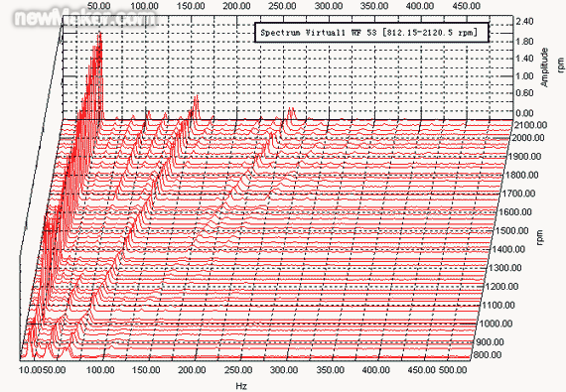Click '400.00' on the bottom Hz axis
The width and height of the screenshot is (566, 392).
[375, 370]
